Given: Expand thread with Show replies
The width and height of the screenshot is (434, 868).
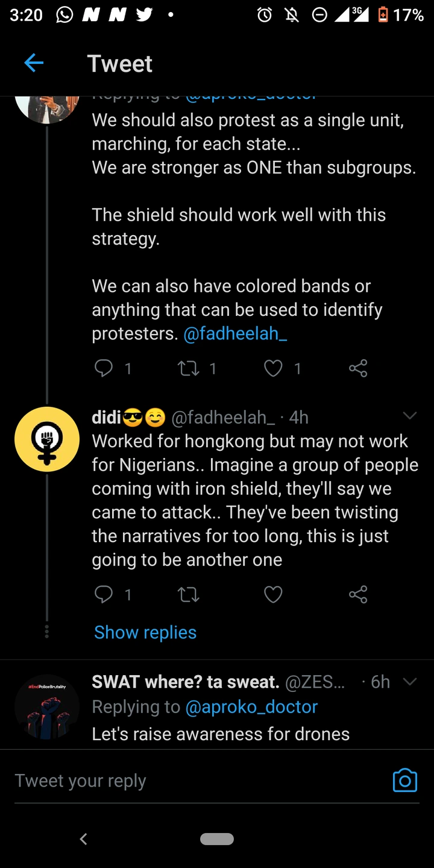Looking at the screenshot, I should [145, 632].
